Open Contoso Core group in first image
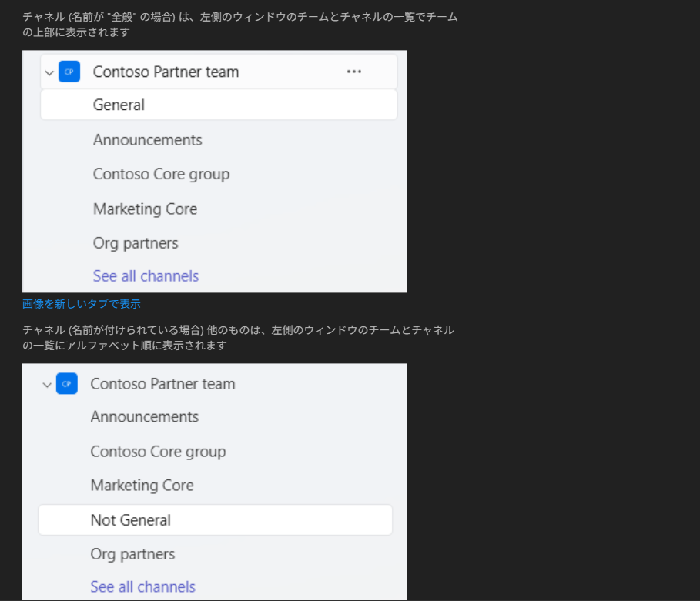Image resolution: width=700 pixels, height=601 pixels. click(161, 174)
